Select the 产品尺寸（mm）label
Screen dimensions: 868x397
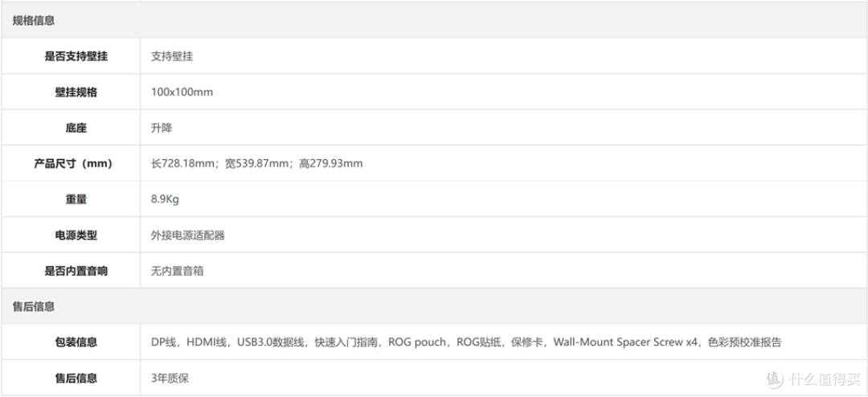pyautogui.click(x=73, y=163)
